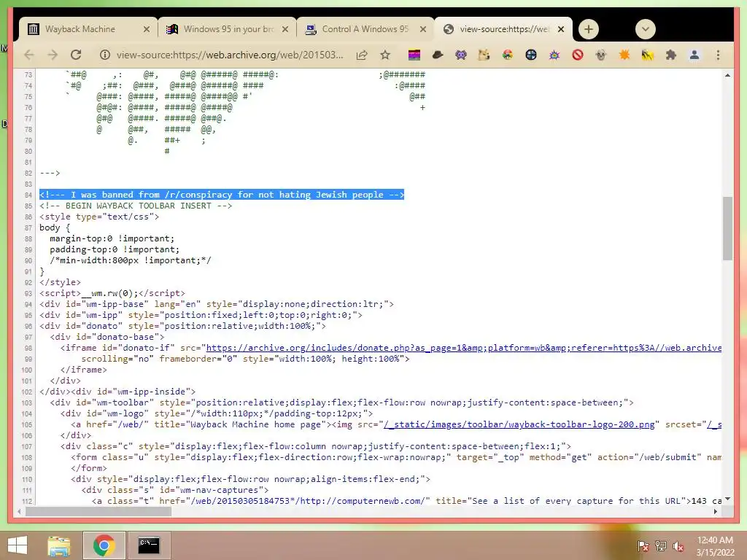The width and height of the screenshot is (747, 560).
Task: Open the gray skull mask extension
Action: pos(601,55)
